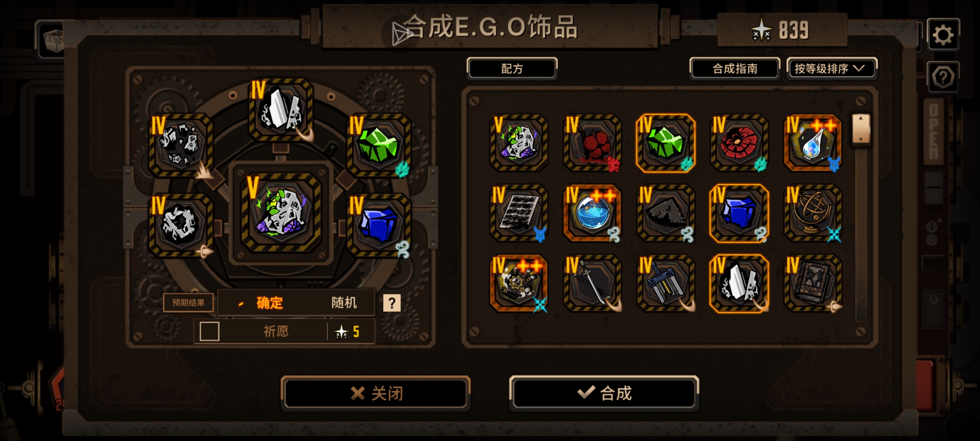Open the 配方 recipe tab
This screenshot has height=441, width=980.
(x=512, y=69)
